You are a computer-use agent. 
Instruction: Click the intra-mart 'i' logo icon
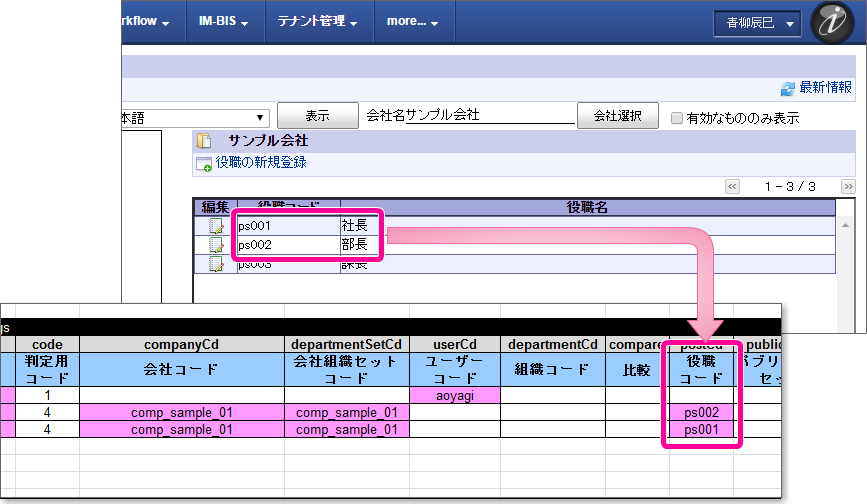pyautogui.click(x=832, y=23)
